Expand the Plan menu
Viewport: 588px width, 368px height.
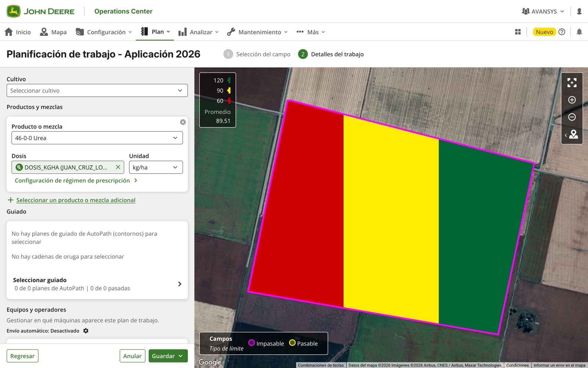point(155,32)
